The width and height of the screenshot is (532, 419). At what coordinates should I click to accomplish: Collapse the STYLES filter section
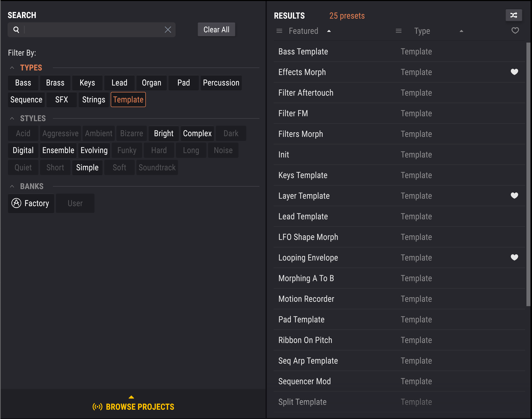12,118
